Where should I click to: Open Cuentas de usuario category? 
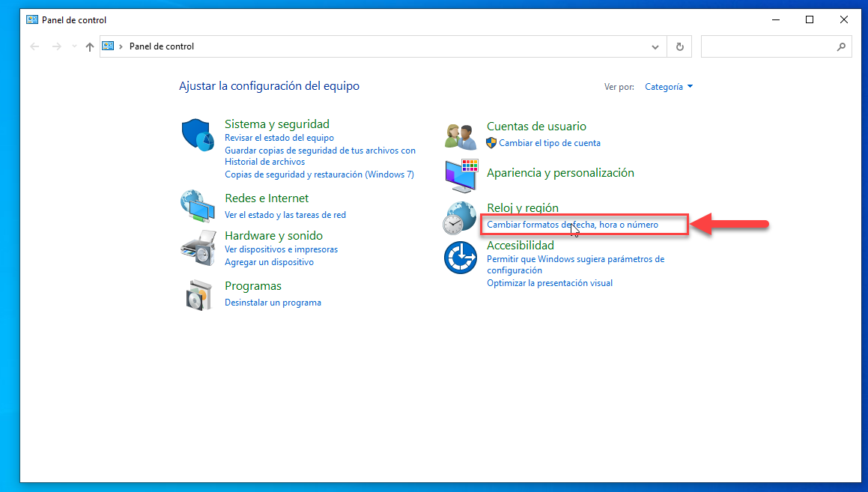[x=536, y=126]
